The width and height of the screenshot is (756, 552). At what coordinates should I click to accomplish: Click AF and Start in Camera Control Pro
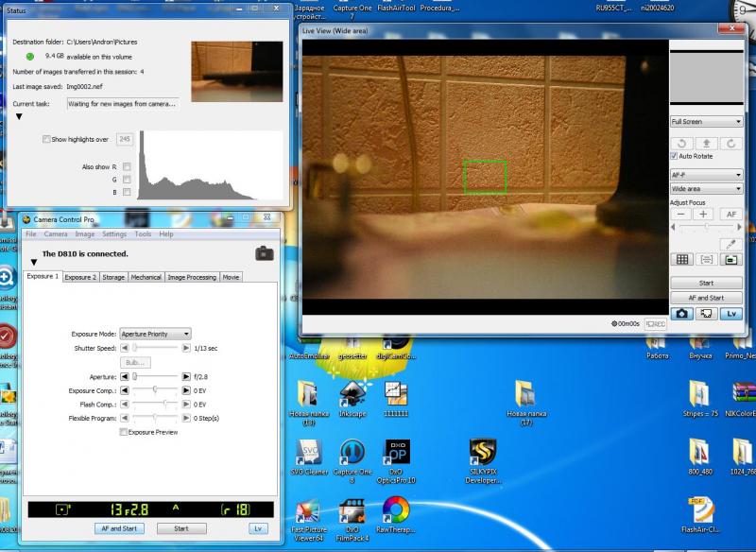coord(119,528)
